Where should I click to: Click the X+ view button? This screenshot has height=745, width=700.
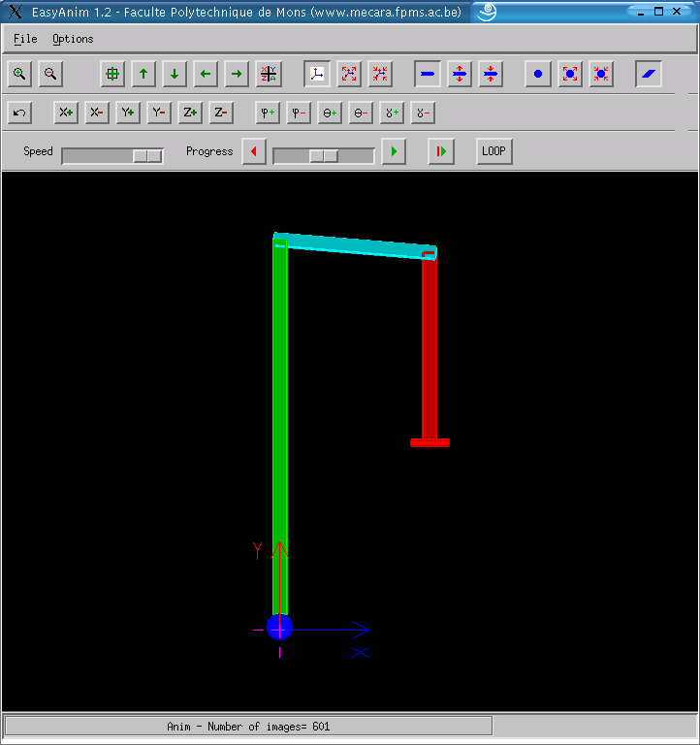pos(66,113)
